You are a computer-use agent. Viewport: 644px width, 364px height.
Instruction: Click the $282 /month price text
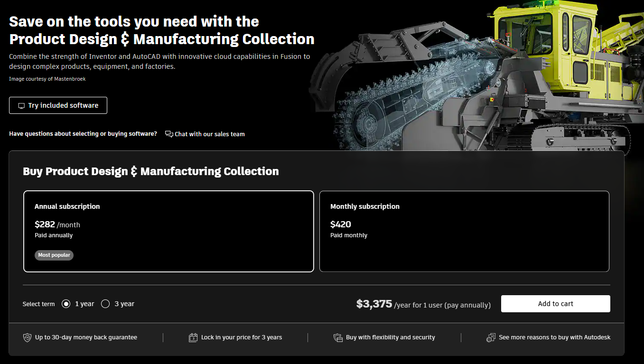pyautogui.click(x=57, y=224)
